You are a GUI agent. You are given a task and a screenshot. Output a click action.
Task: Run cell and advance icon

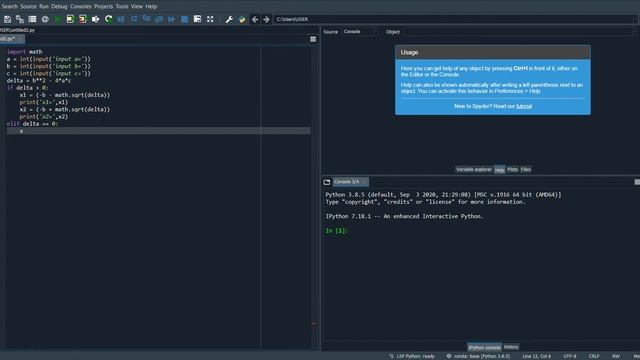[83, 19]
